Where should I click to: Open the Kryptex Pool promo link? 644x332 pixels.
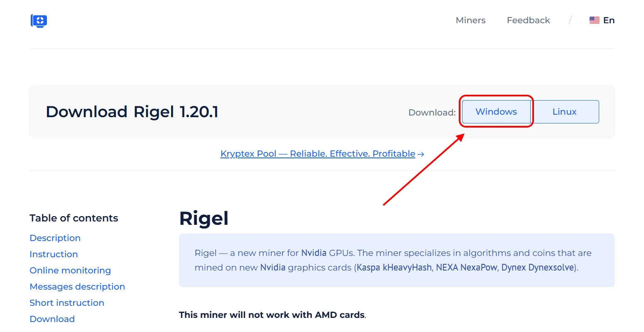[322, 154]
